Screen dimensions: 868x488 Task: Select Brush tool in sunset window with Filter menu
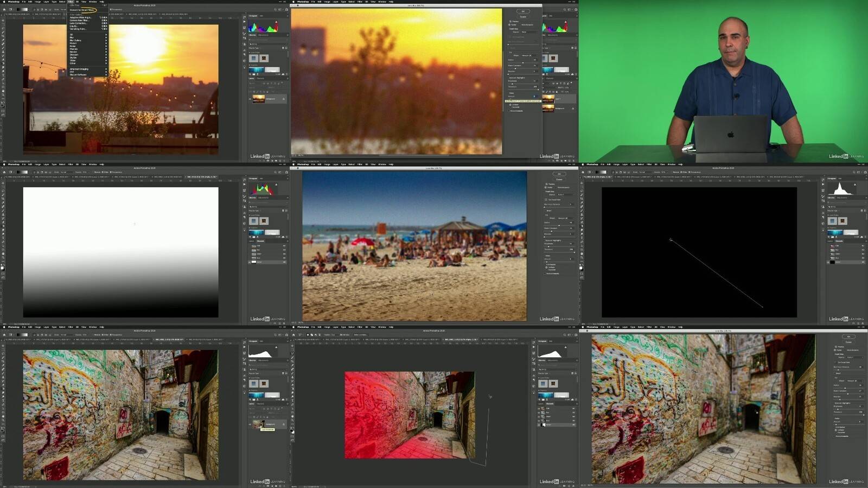point(3,48)
